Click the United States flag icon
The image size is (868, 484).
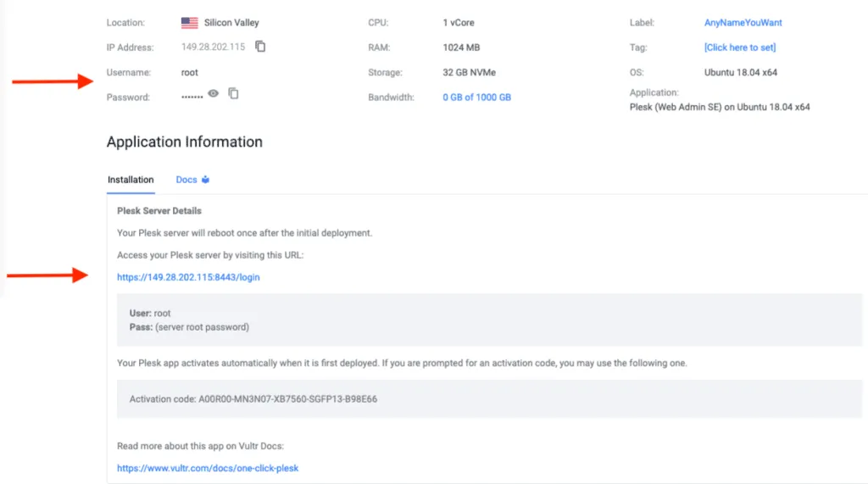tap(189, 23)
